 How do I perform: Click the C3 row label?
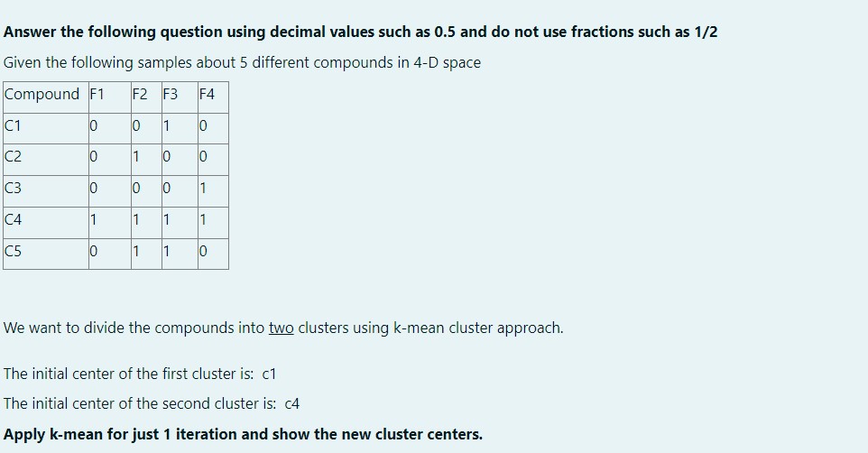46,191
